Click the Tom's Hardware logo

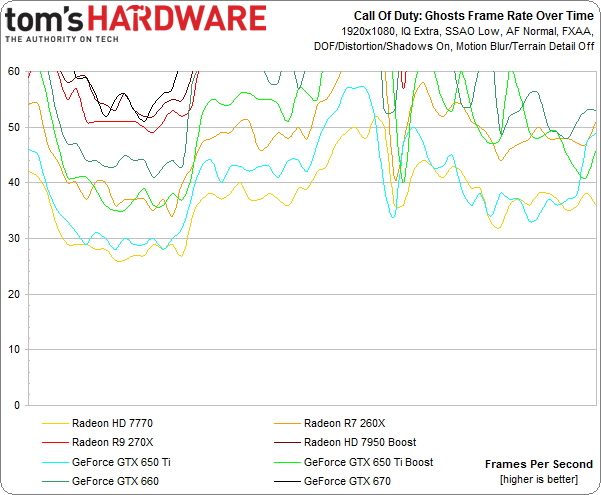[135, 24]
